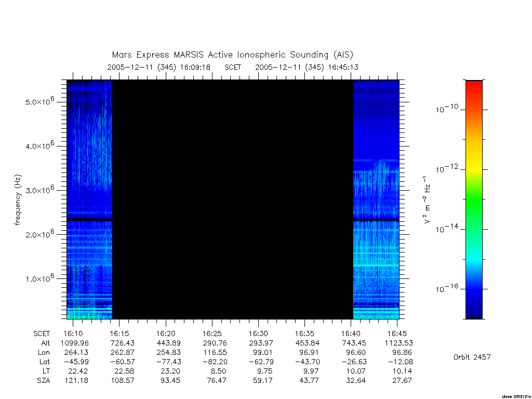532x399 pixels.
Task: Click the 16:15 time tick label
Action: point(119,334)
